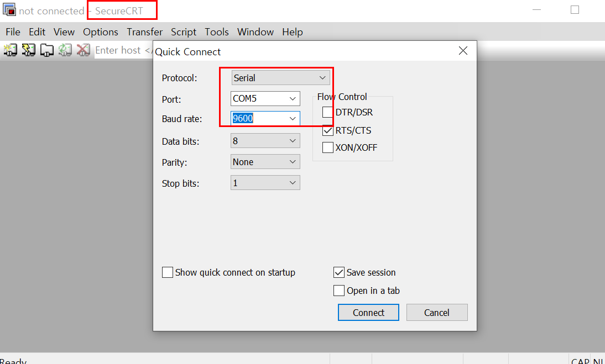Click the Connect session toolbar icon
The height and width of the screenshot is (364, 605).
[x=11, y=50]
